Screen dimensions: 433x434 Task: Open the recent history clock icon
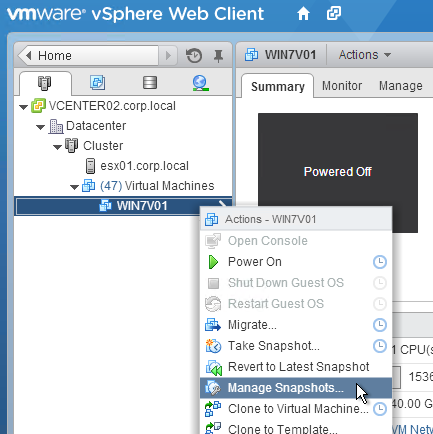tap(194, 56)
